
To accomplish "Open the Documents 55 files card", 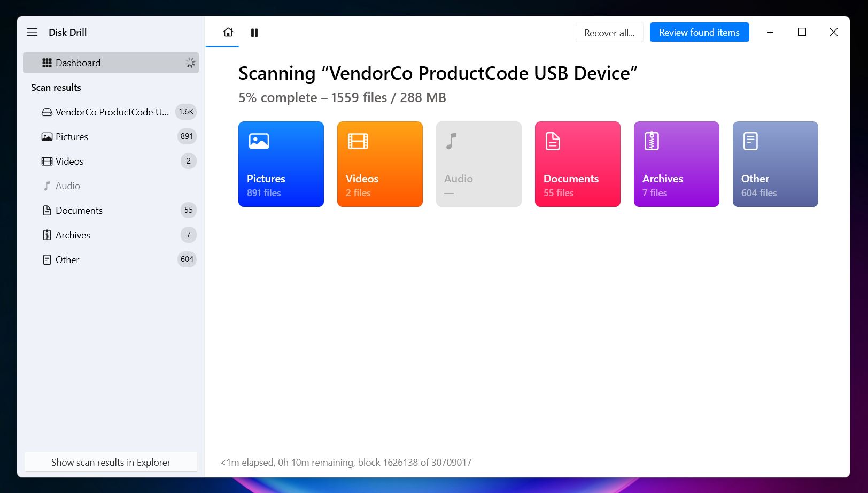I will (578, 164).
